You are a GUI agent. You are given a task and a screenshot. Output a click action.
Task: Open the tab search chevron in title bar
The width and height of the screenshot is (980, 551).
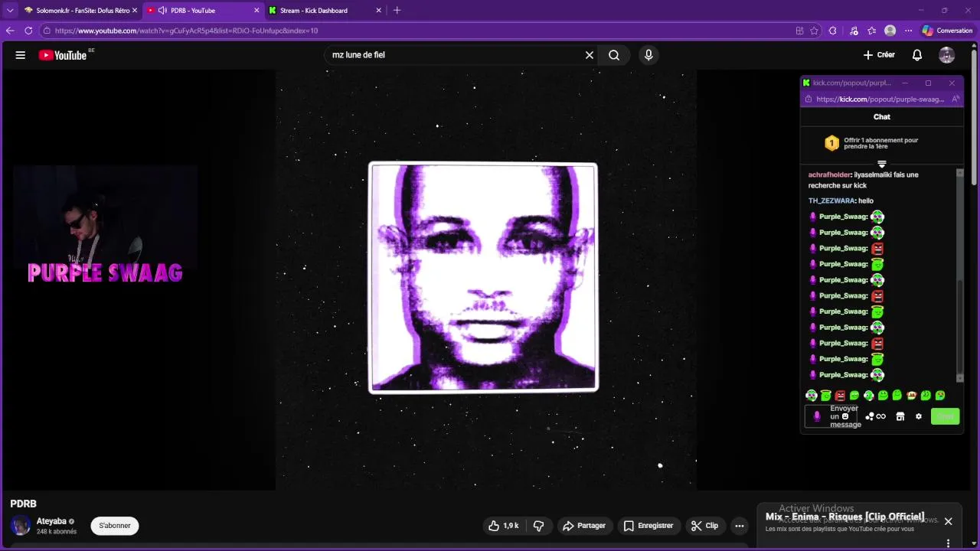[x=10, y=11]
